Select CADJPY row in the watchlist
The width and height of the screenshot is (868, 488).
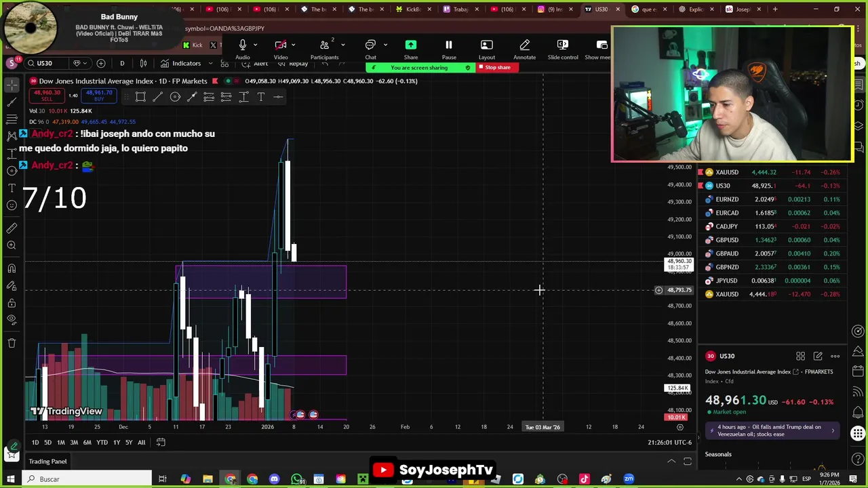(772, 226)
